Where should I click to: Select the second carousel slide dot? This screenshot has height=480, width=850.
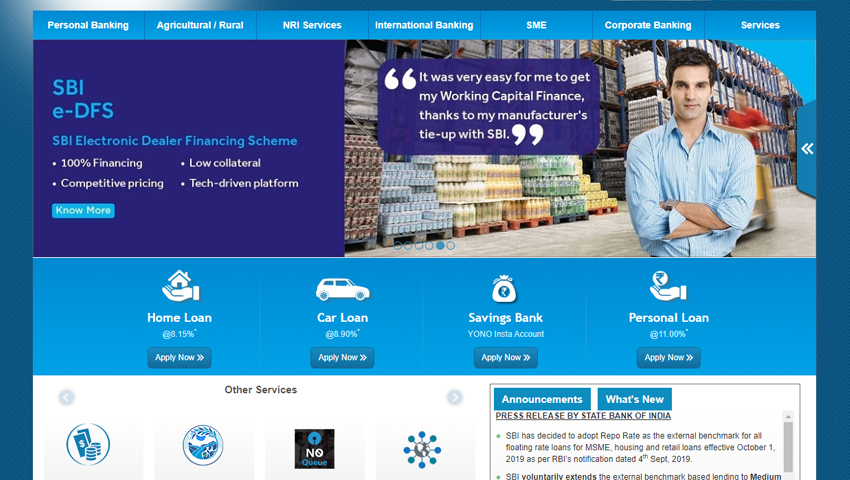coord(408,245)
